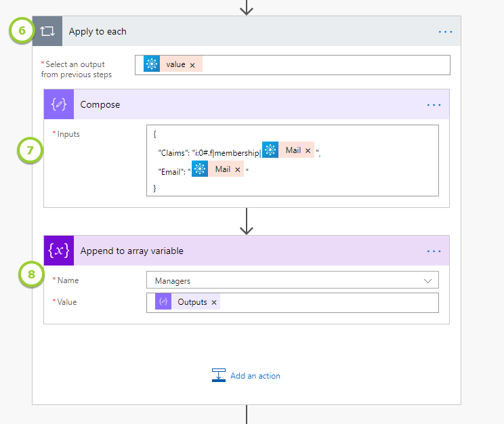Click the Add an action icon
Viewport: 504px width, 424px height.
tap(218, 376)
